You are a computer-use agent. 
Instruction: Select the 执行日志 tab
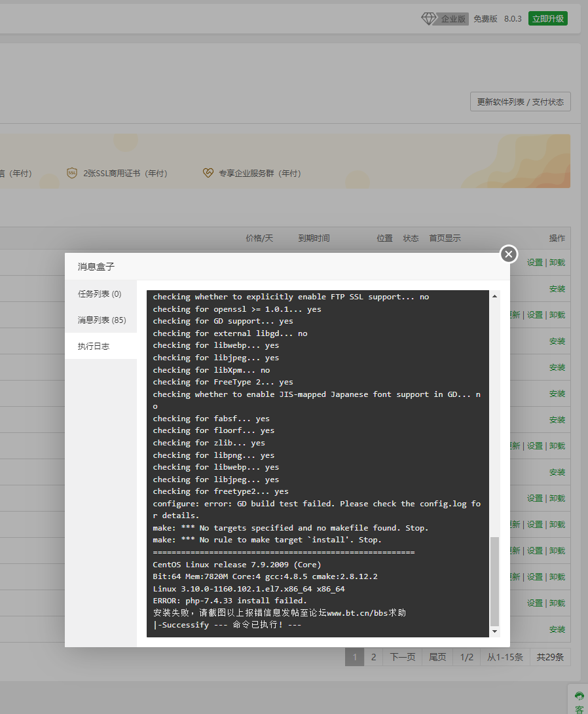pos(101,346)
